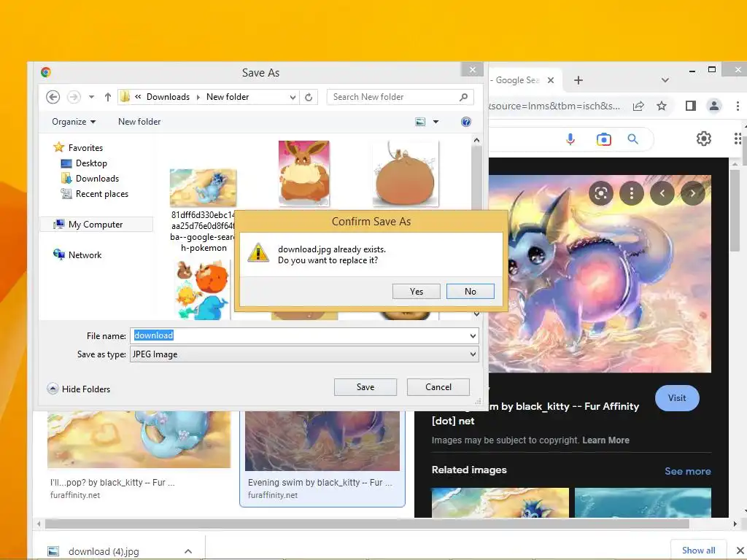Click See more related images
The image size is (747, 560).
coord(687,472)
